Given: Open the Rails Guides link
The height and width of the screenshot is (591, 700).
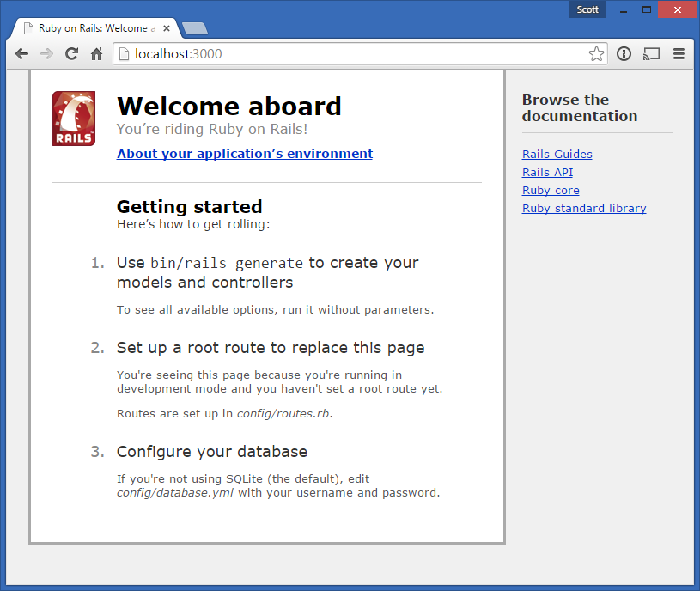Looking at the screenshot, I should tap(557, 154).
